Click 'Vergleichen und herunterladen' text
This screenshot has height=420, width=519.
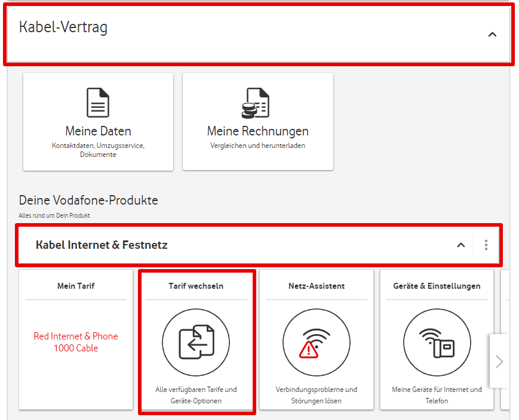257,146
